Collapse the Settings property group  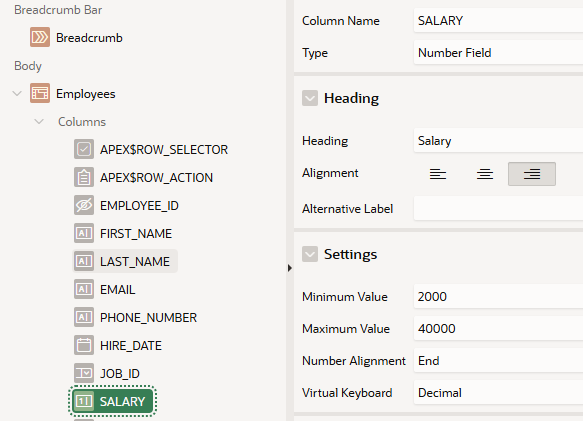[x=310, y=254]
